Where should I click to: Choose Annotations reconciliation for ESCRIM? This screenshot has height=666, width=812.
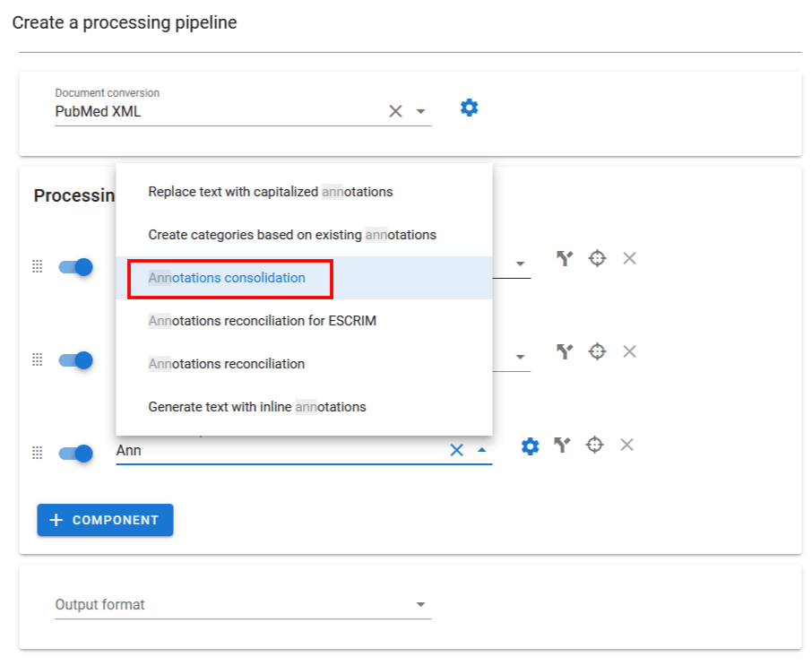[262, 321]
